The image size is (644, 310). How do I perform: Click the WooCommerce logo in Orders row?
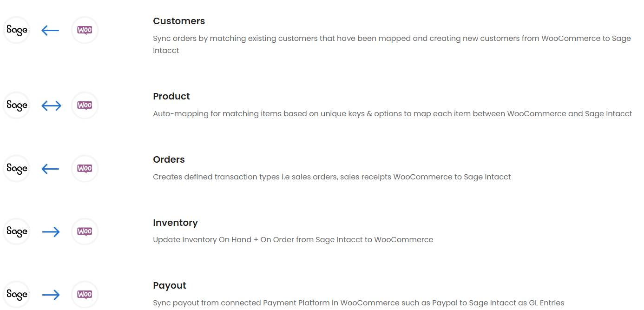coord(85,168)
